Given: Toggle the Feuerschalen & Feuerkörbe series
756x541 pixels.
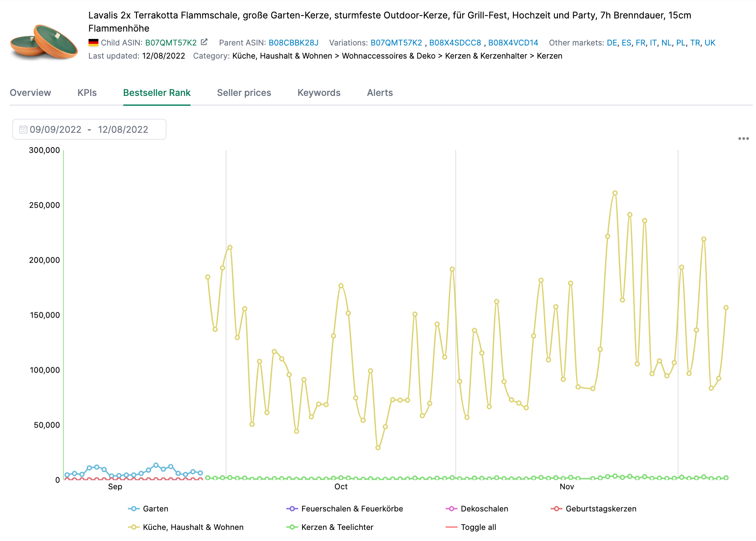Looking at the screenshot, I should click(x=352, y=509).
